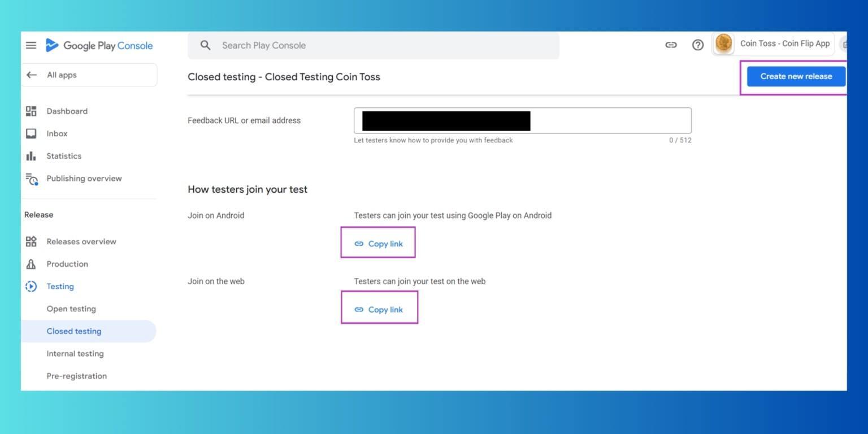This screenshot has width=868, height=434.
Task: Click 'Let testers know how to provide' hint
Action: 433,140
